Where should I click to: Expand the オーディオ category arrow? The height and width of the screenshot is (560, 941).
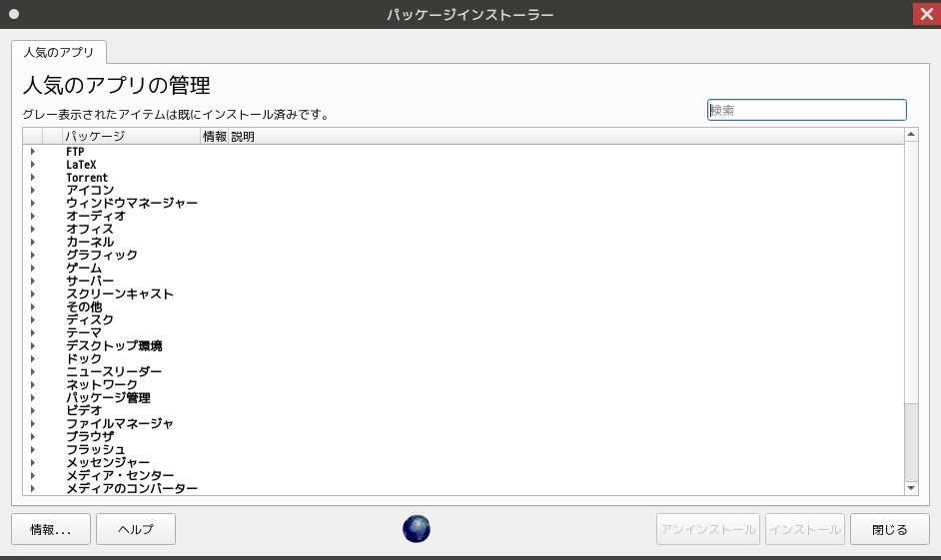32,216
